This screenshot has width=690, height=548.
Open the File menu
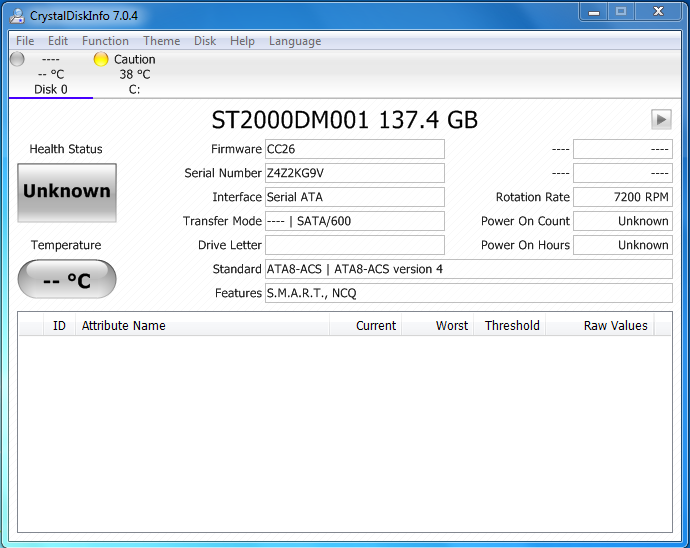[25, 41]
